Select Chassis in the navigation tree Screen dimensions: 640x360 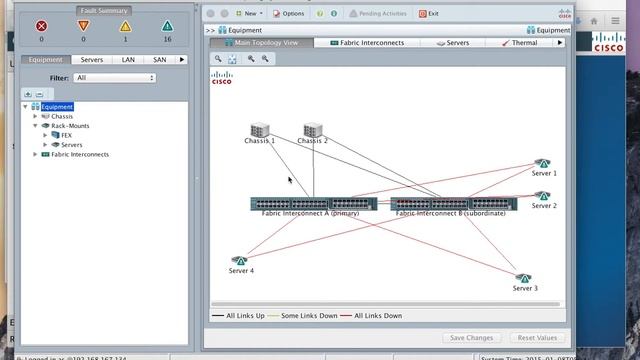[x=62, y=116]
